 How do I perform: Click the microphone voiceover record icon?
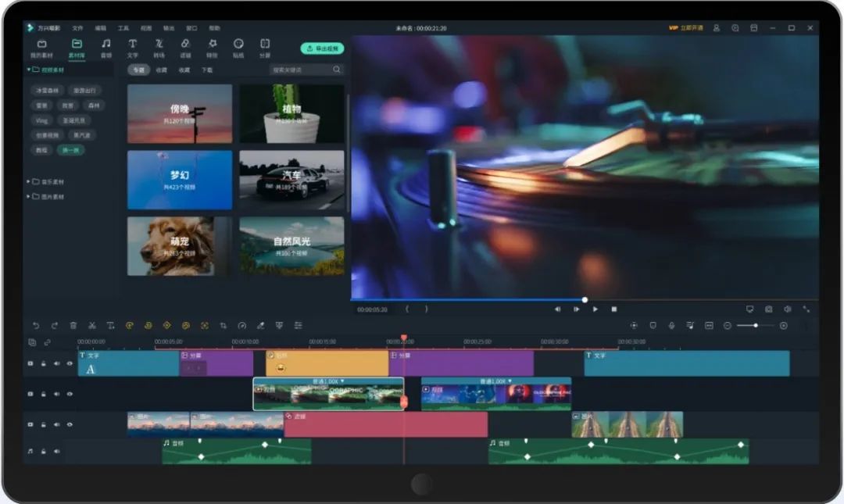[671, 325]
